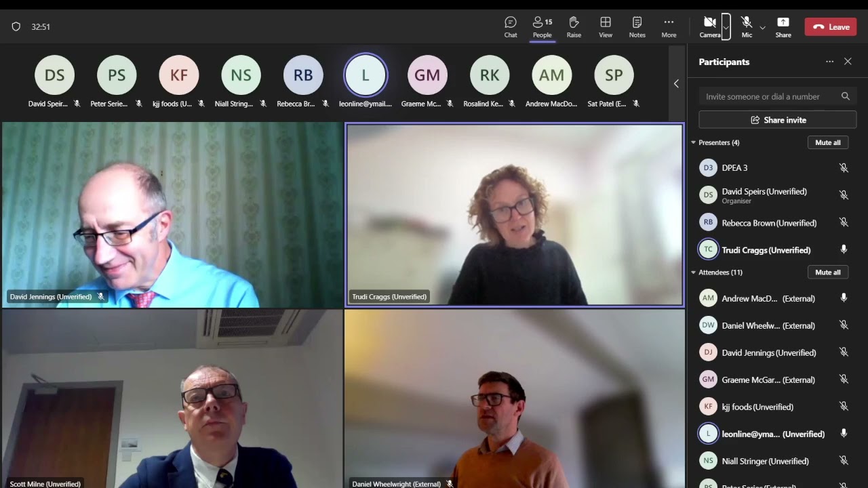Mute all Attendees
Screen dimensions: 868x488
coord(827,272)
